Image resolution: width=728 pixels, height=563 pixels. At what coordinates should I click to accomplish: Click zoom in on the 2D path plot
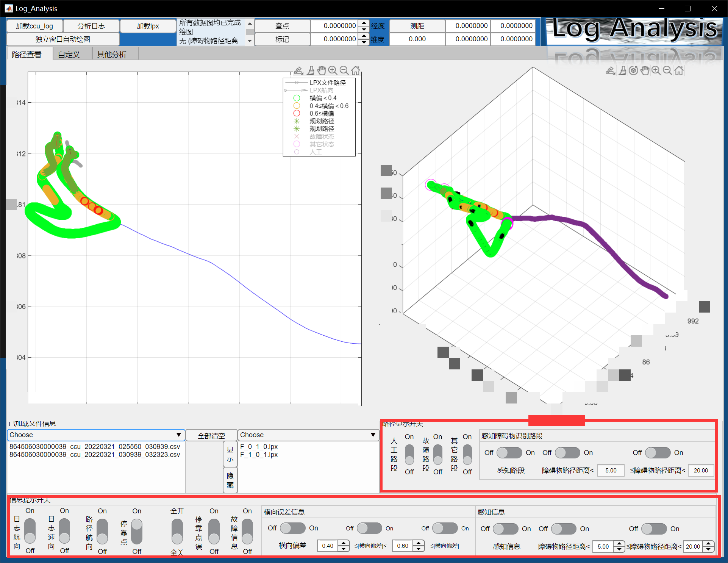(333, 70)
